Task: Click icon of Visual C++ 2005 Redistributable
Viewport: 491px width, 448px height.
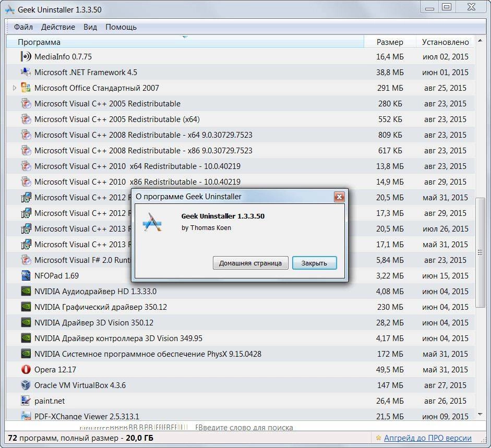Action: click(26, 104)
